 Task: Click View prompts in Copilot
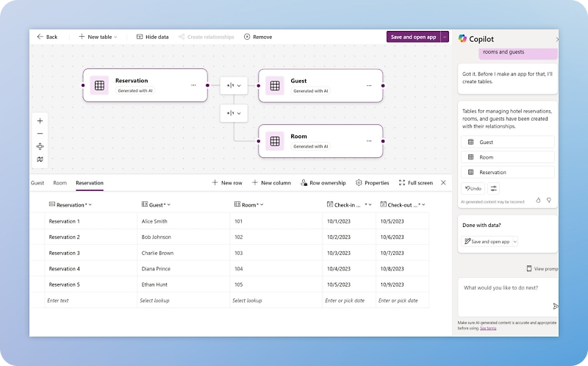click(542, 268)
